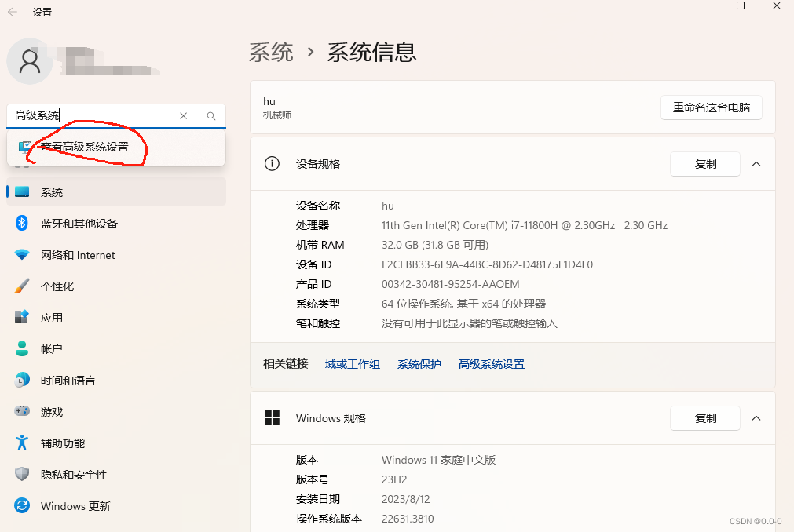This screenshot has width=794, height=532.
Task: Open 辅助功能 settings
Action: [x=116, y=443]
